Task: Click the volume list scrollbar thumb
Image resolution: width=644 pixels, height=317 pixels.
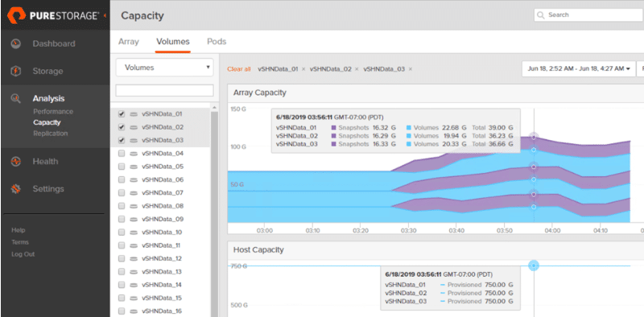Action: 214,213
